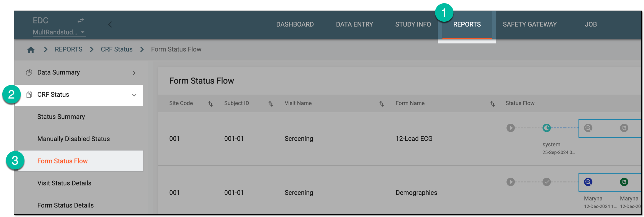Click the system user label in status flow
The image size is (644, 217).
551,145
